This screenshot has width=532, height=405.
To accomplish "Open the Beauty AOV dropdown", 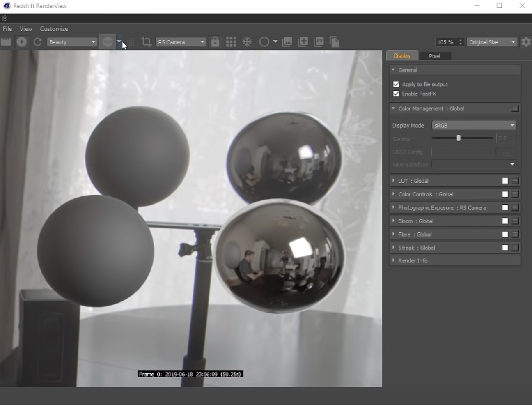I will click(72, 42).
